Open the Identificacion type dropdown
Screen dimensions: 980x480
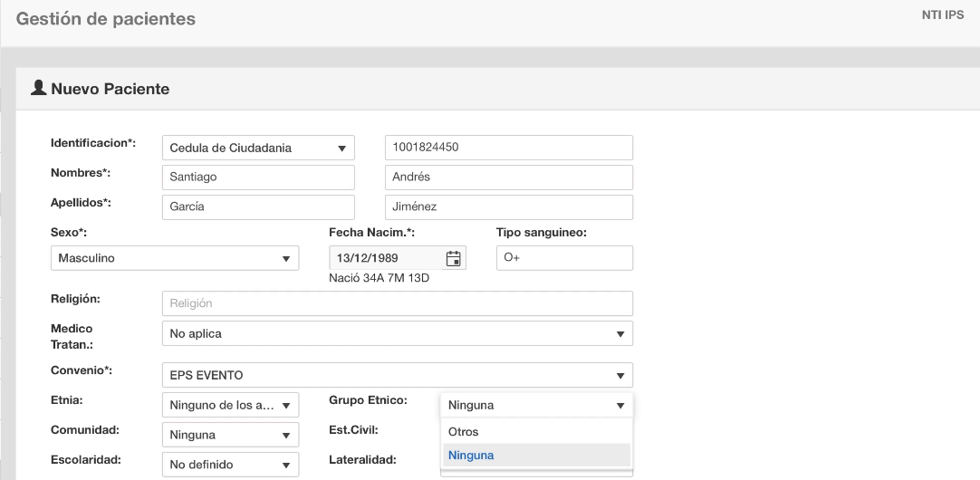click(257, 148)
